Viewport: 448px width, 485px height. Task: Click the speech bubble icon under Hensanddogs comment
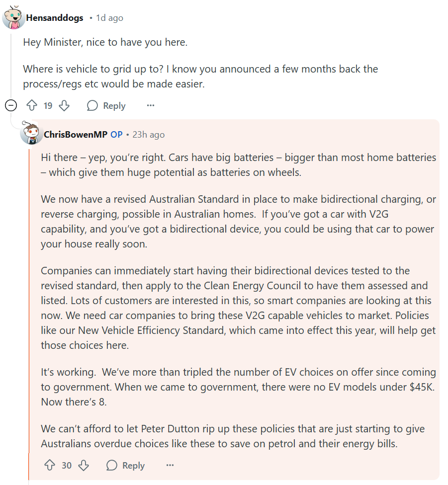92,106
